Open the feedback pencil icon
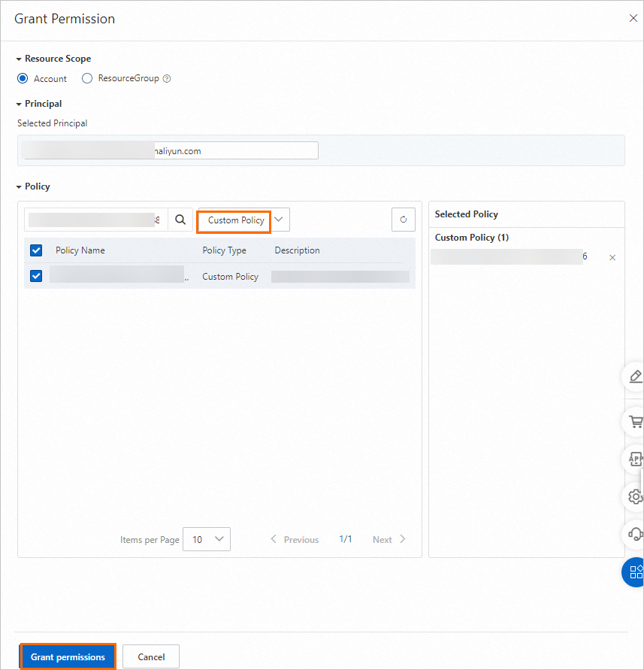The height and width of the screenshot is (670, 644). (635, 377)
